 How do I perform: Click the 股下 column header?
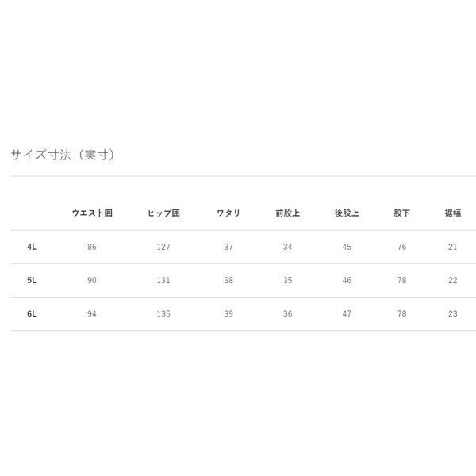[402, 213]
